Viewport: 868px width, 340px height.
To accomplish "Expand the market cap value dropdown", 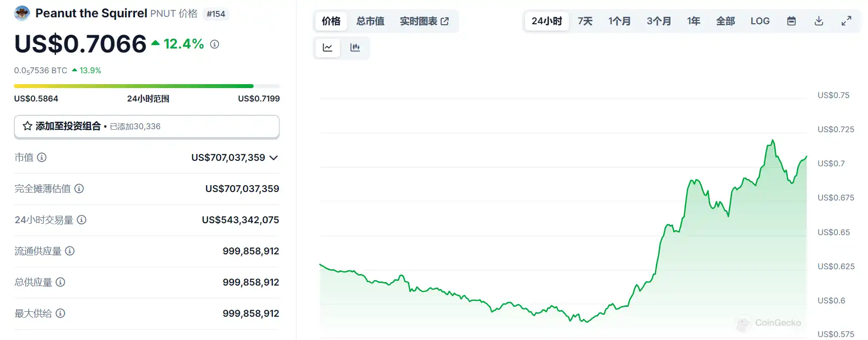I will tap(274, 158).
